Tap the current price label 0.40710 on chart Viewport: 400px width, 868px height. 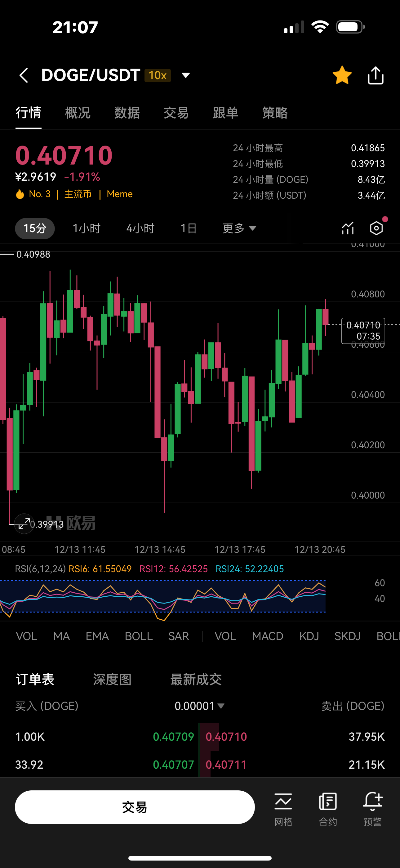pyautogui.click(x=363, y=331)
